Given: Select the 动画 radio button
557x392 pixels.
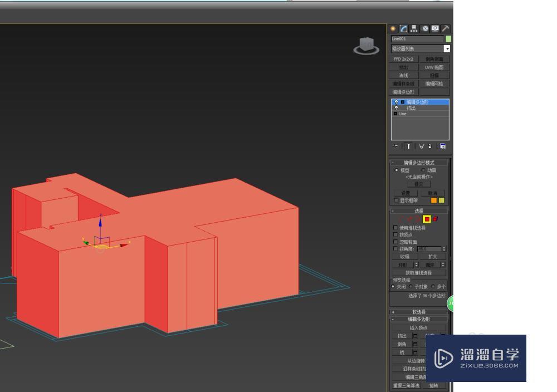Looking at the screenshot, I should (x=423, y=170).
